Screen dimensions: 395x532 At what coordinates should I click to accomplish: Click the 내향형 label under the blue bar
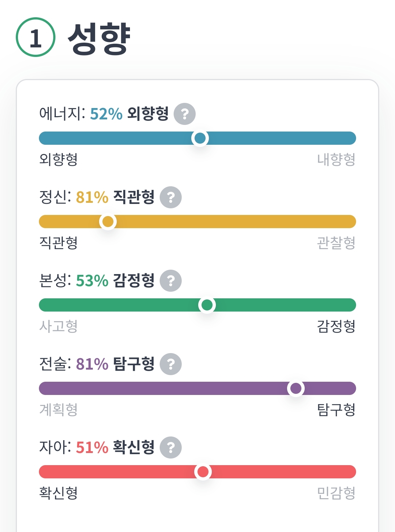point(336,159)
